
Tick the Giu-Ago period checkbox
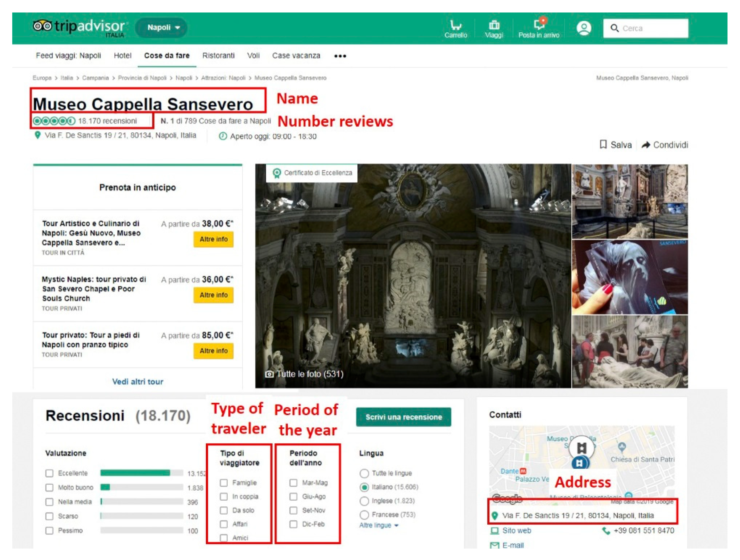coord(293,496)
